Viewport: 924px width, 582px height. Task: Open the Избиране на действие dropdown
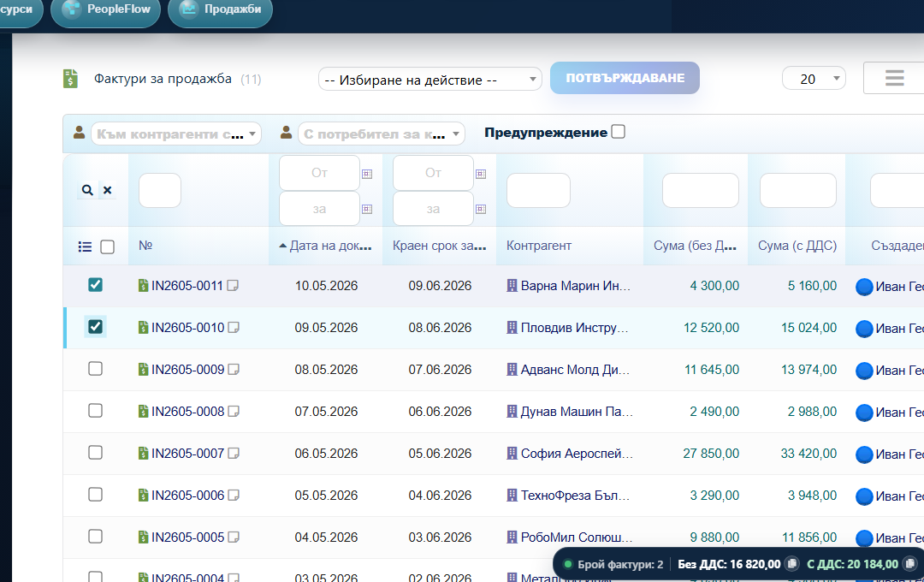pos(429,79)
